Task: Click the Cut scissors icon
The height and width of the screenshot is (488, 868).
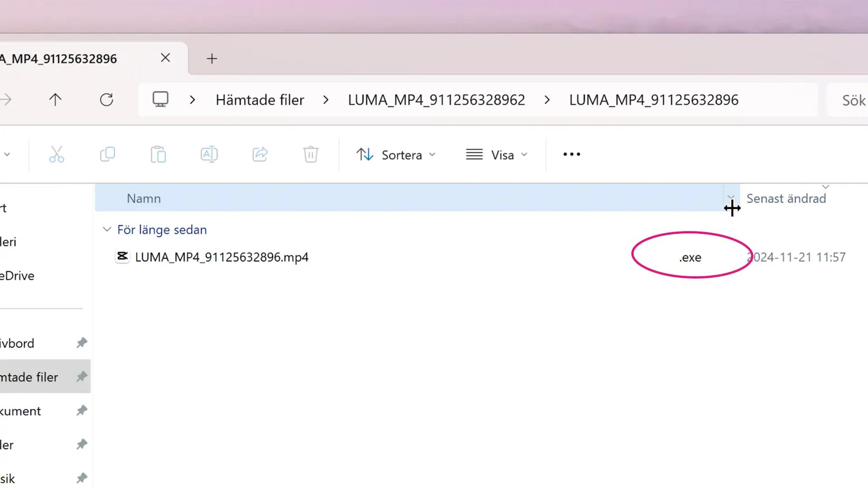Action: click(56, 154)
